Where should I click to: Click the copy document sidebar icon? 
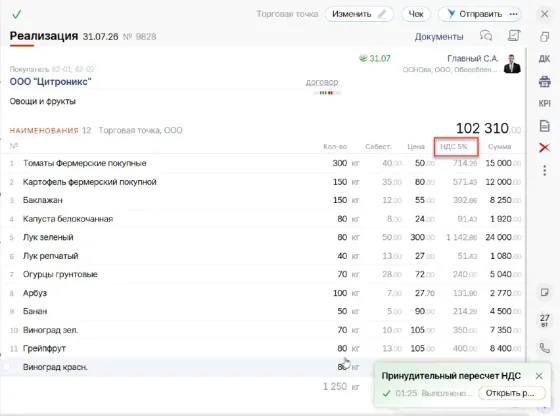click(545, 36)
